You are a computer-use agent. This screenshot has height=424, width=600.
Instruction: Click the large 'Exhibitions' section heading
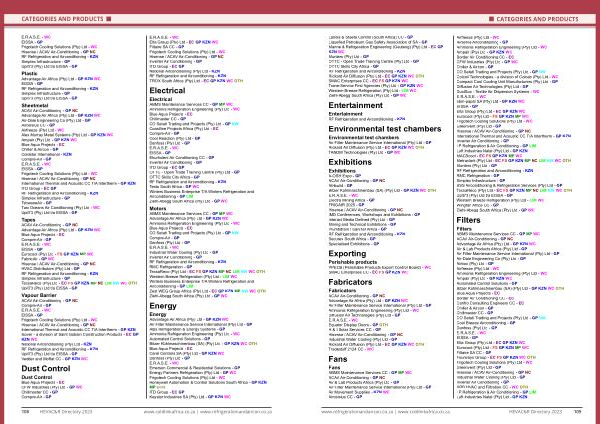(350, 162)
